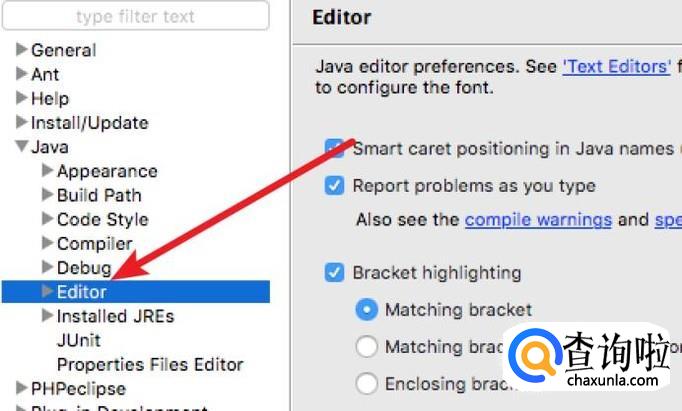Expand the Build Path arrow
682x411 pixels.
(x=47, y=195)
